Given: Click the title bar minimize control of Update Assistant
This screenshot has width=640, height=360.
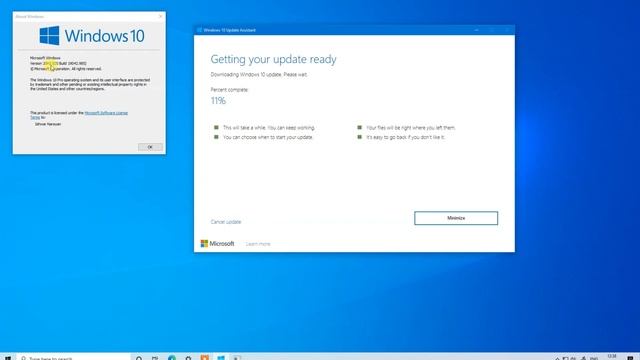Looking at the screenshot, I should click(x=476, y=30).
